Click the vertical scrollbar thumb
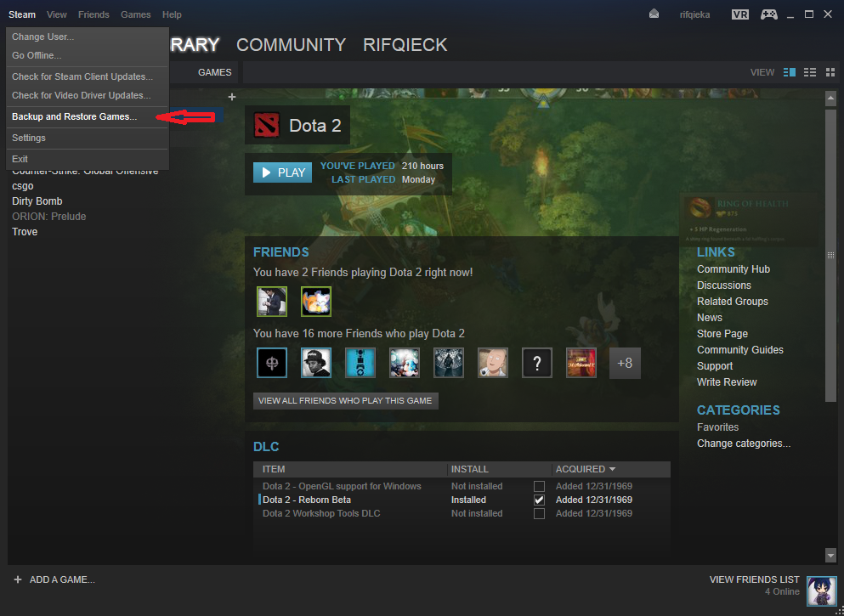844x616 pixels. 830,255
